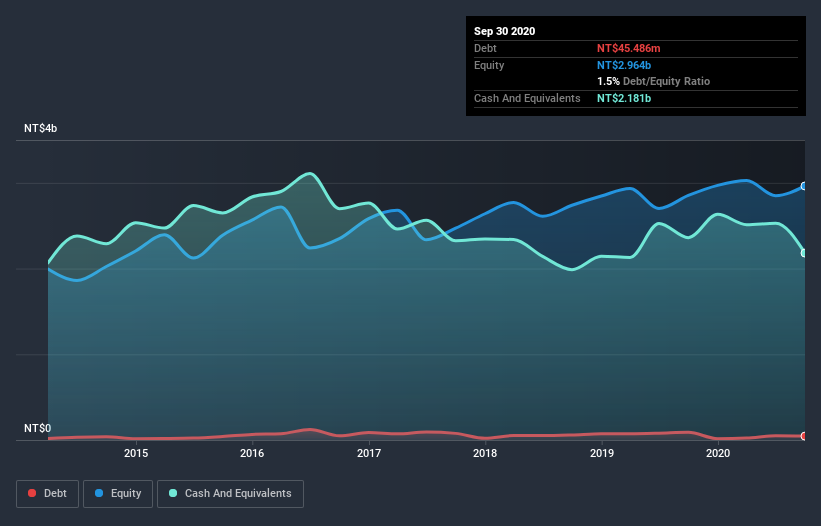The image size is (821, 526).
Task: Click the 2016 x-axis label
Action: coord(252,453)
